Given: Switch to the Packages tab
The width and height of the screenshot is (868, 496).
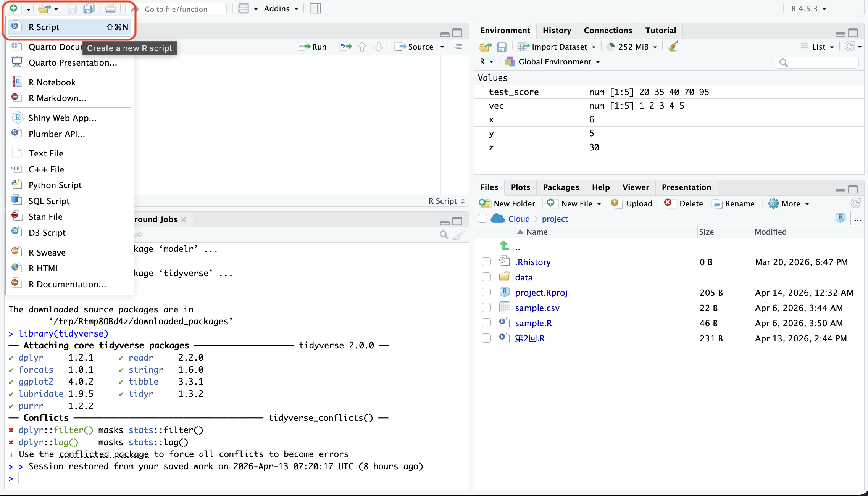Looking at the screenshot, I should click(x=561, y=187).
